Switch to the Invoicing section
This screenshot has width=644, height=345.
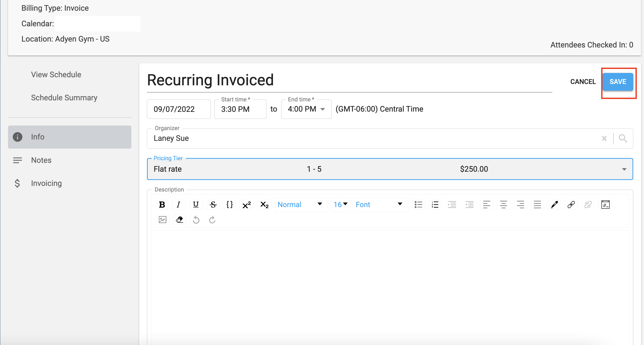[46, 183]
